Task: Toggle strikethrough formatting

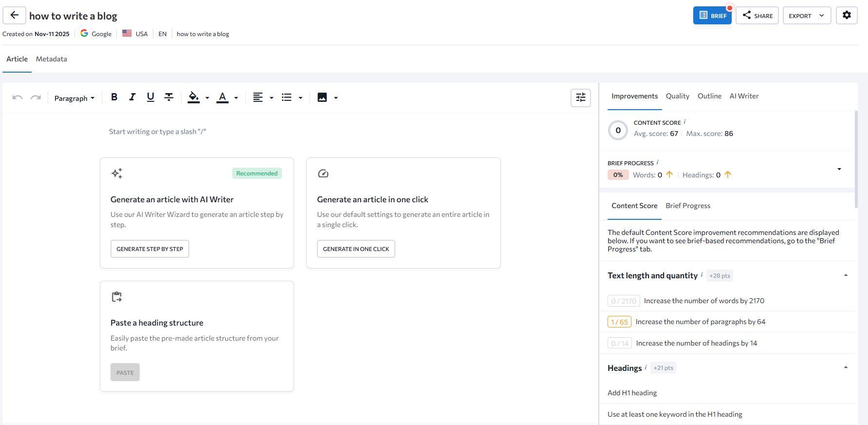Action: pos(169,97)
